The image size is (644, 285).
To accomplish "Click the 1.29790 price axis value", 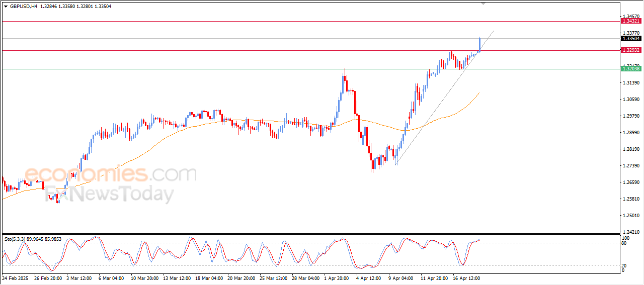I will (631, 116).
